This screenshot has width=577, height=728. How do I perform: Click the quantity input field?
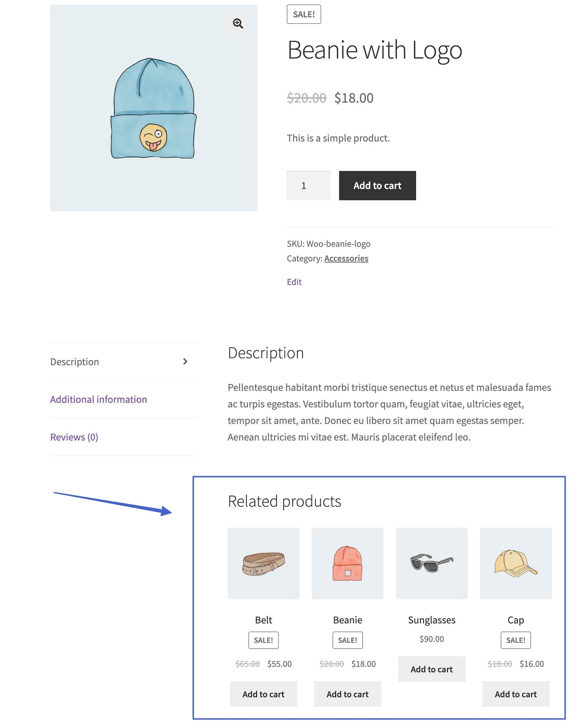[x=308, y=186]
